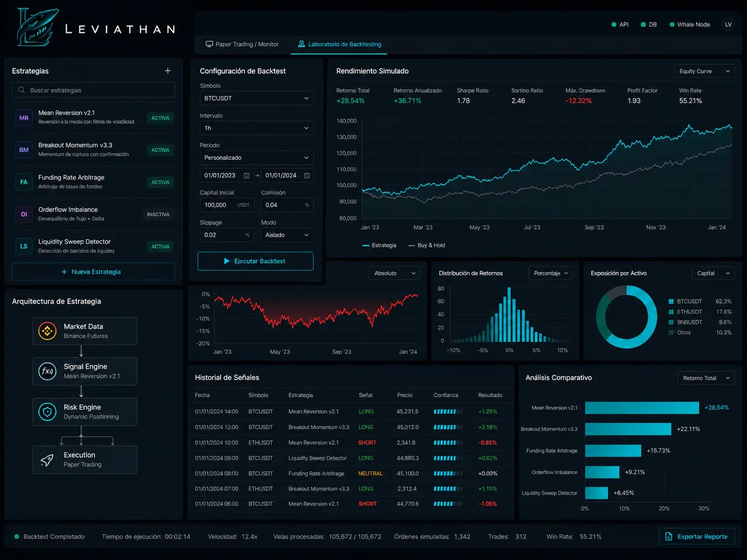The height and width of the screenshot is (560, 747).
Task: Click the Backtest Completado green status dot
Action: (x=17, y=537)
